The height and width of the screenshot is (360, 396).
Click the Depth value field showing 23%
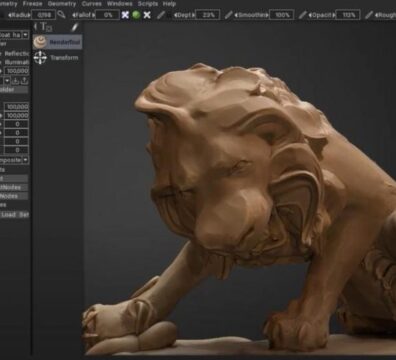click(x=207, y=15)
